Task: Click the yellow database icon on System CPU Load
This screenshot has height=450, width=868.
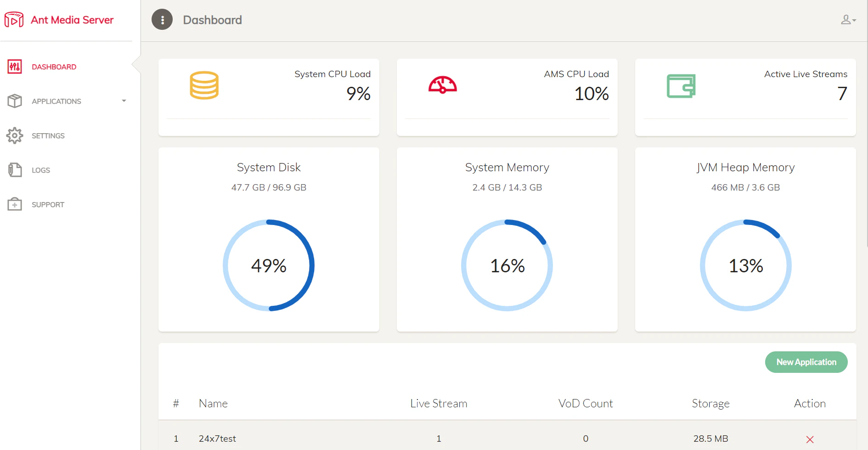Action: [x=203, y=85]
